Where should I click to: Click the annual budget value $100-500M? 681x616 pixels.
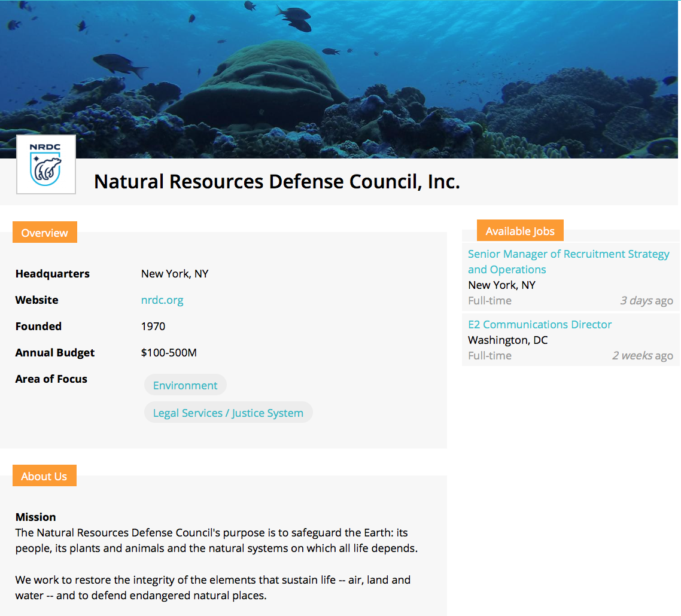(169, 352)
